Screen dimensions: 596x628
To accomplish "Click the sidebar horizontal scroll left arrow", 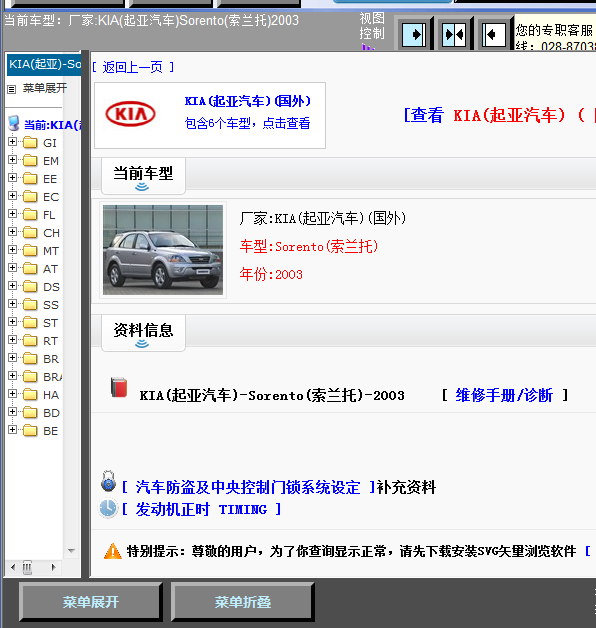I will point(13,567).
